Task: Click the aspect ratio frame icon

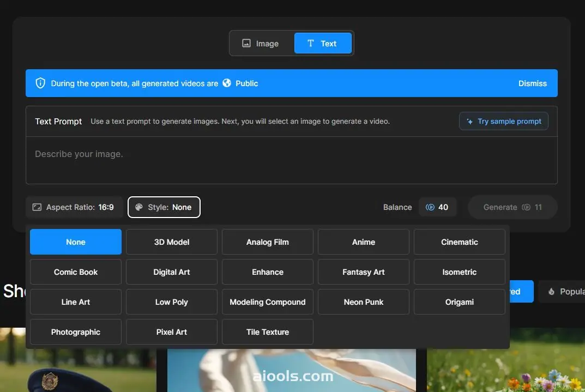Action: point(37,207)
